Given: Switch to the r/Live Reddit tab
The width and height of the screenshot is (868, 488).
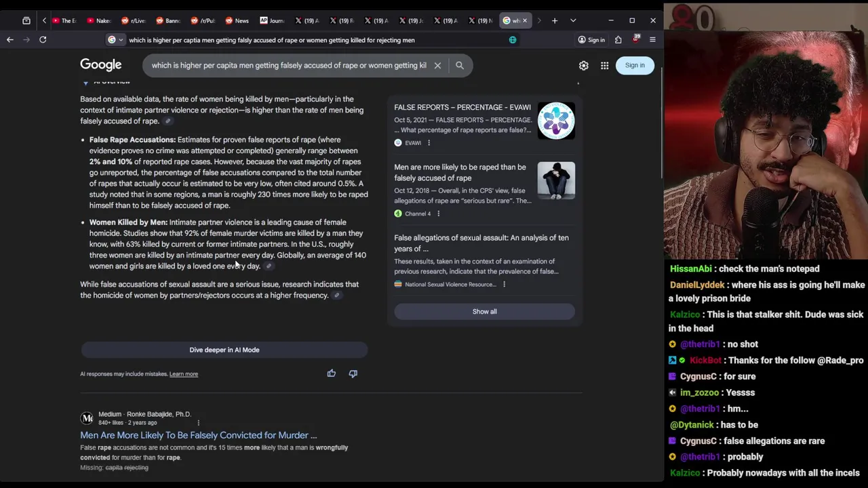Looking at the screenshot, I should coord(134,21).
